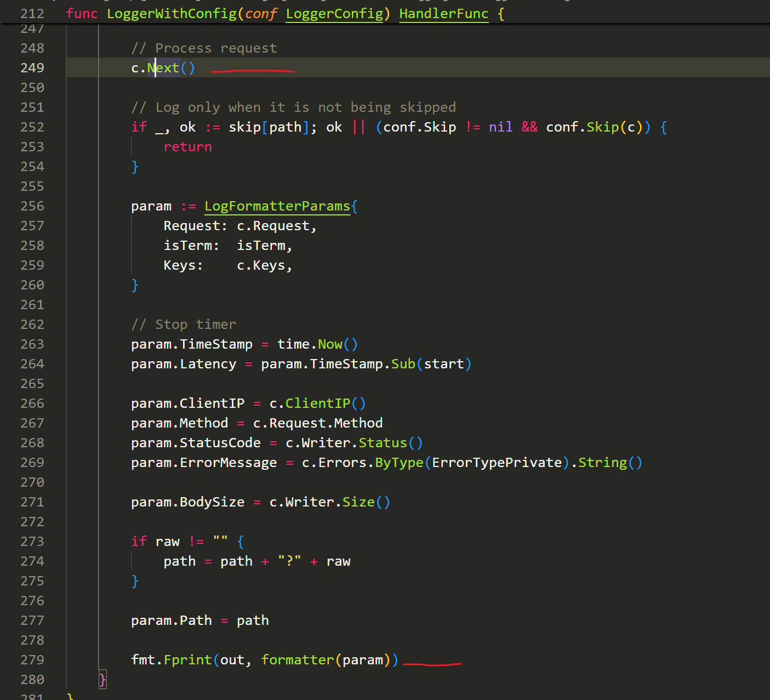This screenshot has height=700, width=770.
Task: Click String() call on line 269
Action: tap(611, 463)
